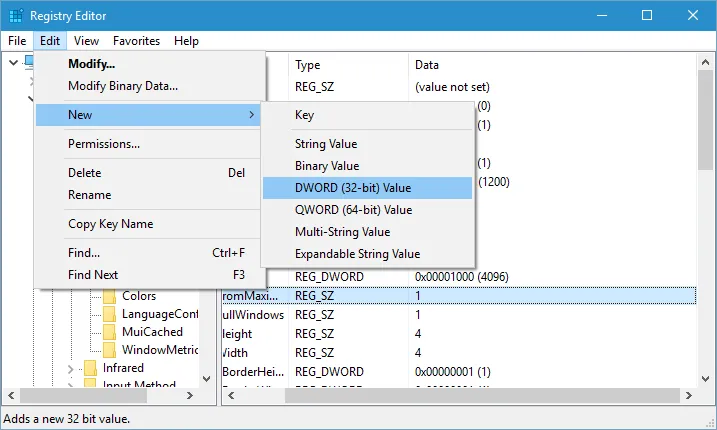Choose Find Next from the Edit menu
The width and height of the screenshot is (717, 430).
tap(150, 274)
